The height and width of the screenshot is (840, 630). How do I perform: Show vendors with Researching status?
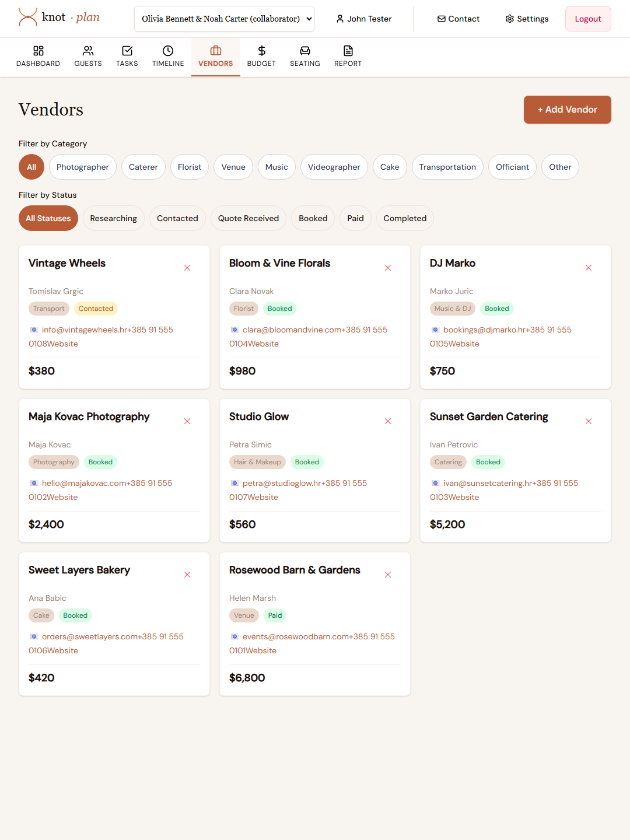pyautogui.click(x=114, y=218)
